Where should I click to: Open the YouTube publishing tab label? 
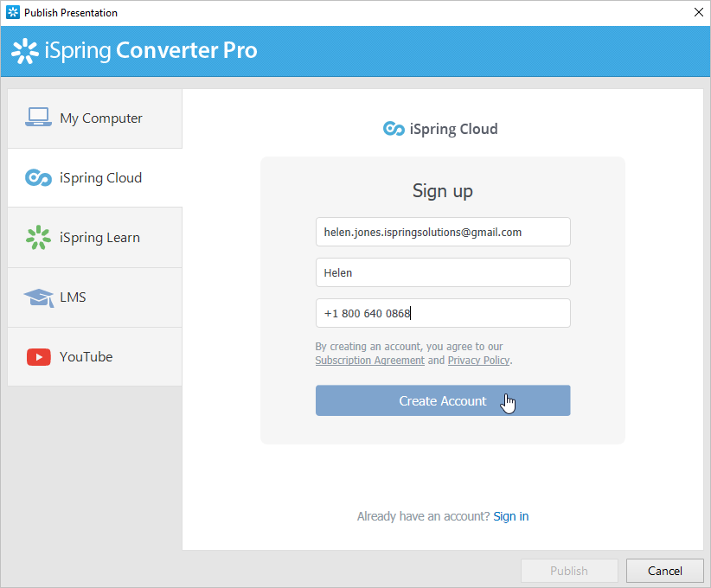(86, 357)
